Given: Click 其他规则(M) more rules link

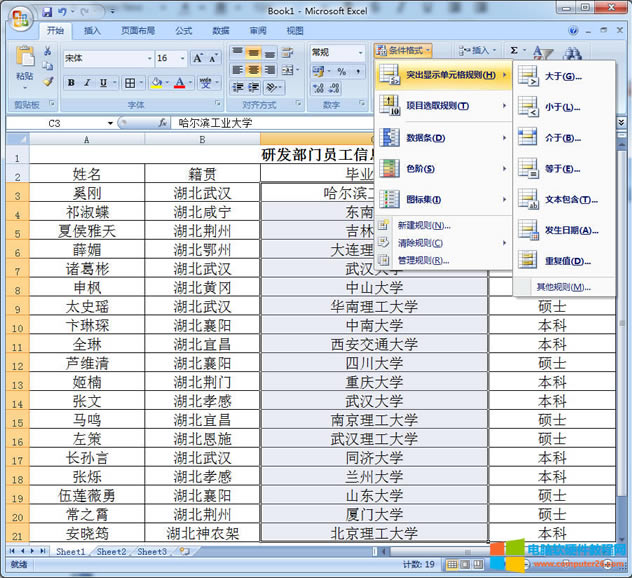Looking at the screenshot, I should (x=563, y=287).
